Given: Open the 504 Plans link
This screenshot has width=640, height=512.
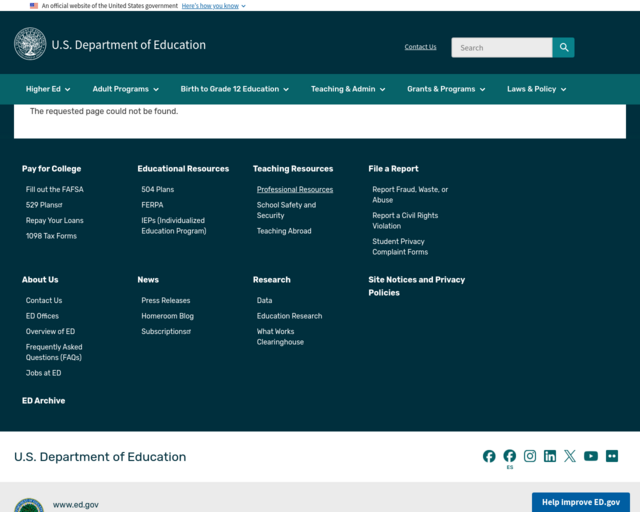Looking at the screenshot, I should point(158,189).
